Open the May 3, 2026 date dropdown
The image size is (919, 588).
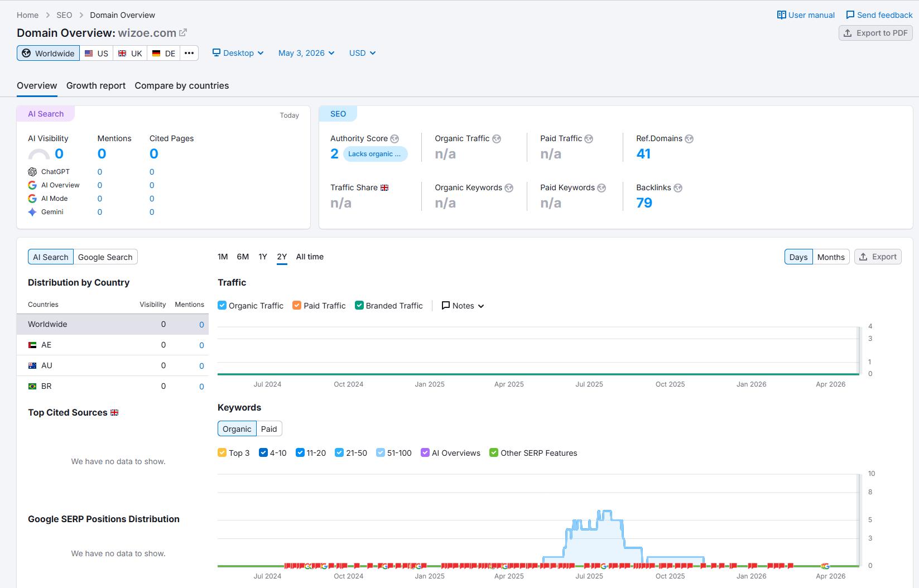(306, 53)
